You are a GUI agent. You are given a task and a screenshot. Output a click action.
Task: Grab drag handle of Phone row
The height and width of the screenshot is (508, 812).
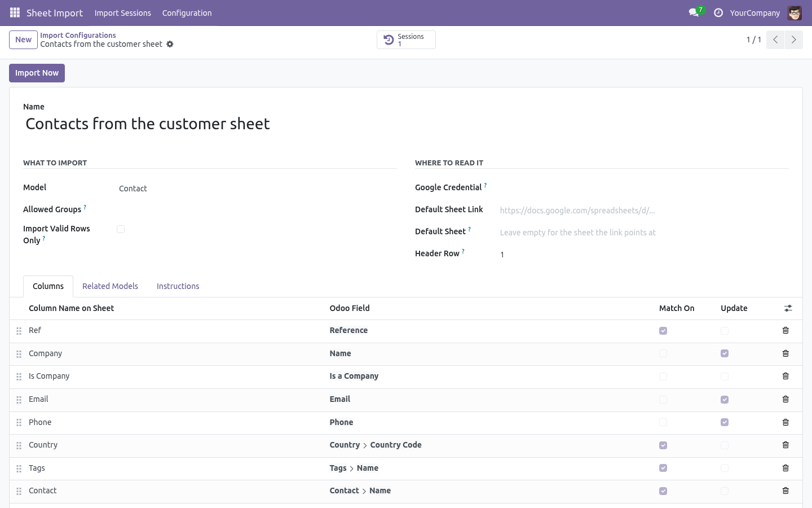click(19, 423)
